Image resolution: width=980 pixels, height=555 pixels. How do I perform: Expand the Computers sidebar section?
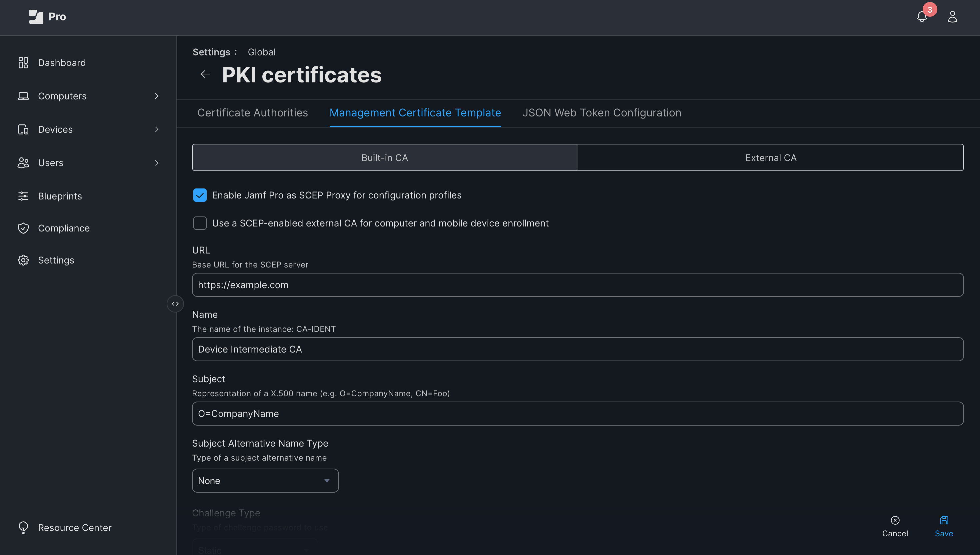(x=156, y=96)
